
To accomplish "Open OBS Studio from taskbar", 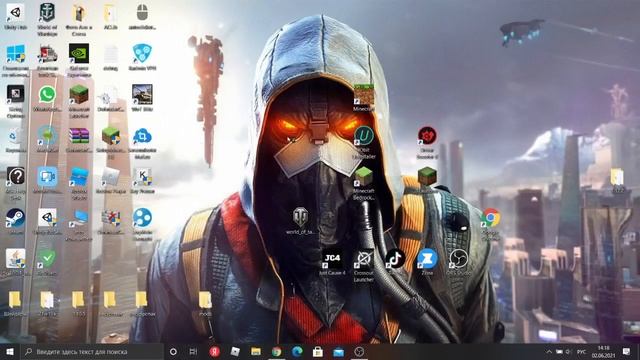I will 359,351.
